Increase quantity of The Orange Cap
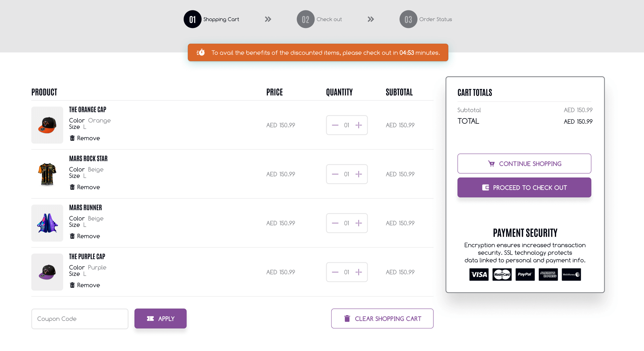Image resolution: width=644 pixels, height=351 pixels. click(358, 125)
